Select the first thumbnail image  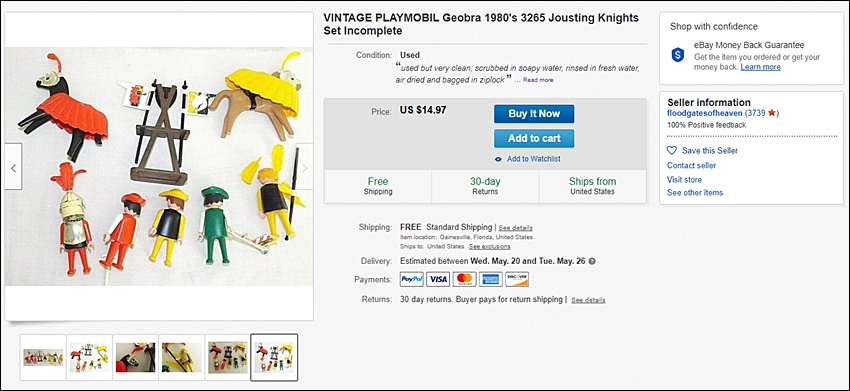coord(43,357)
